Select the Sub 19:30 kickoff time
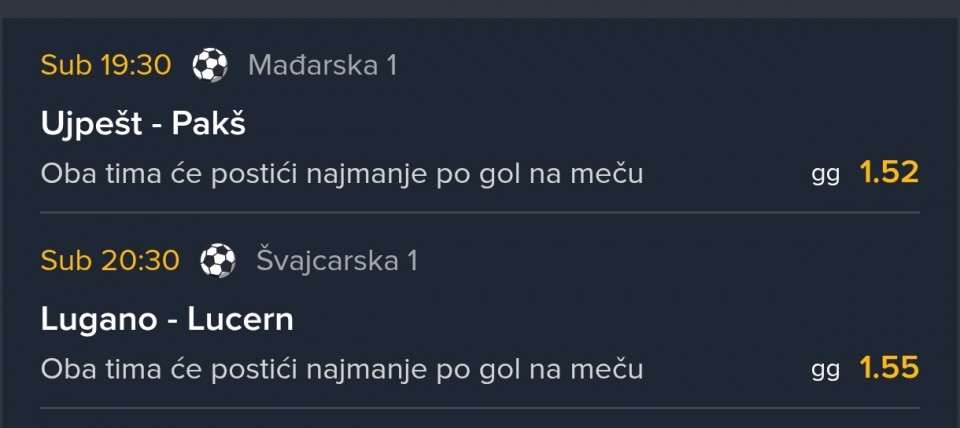The image size is (960, 428). coord(106,65)
